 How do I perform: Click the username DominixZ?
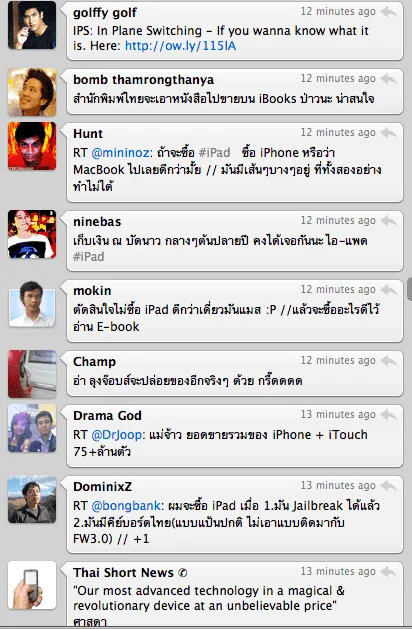pyautogui.click(x=102, y=487)
